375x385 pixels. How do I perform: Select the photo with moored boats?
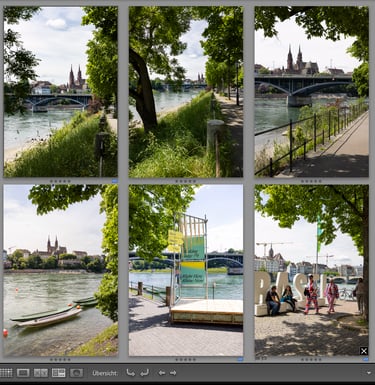[61, 270]
